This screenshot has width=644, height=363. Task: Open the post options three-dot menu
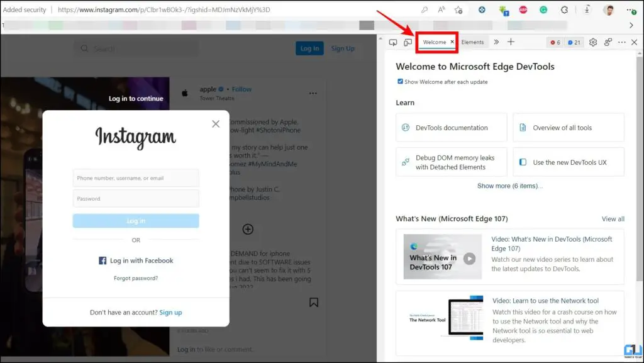pyautogui.click(x=313, y=93)
